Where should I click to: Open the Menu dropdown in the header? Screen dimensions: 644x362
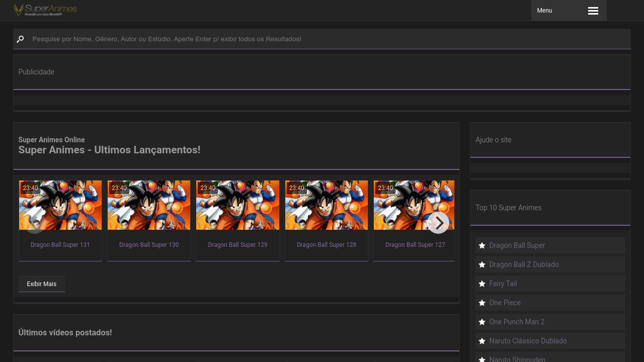(569, 11)
